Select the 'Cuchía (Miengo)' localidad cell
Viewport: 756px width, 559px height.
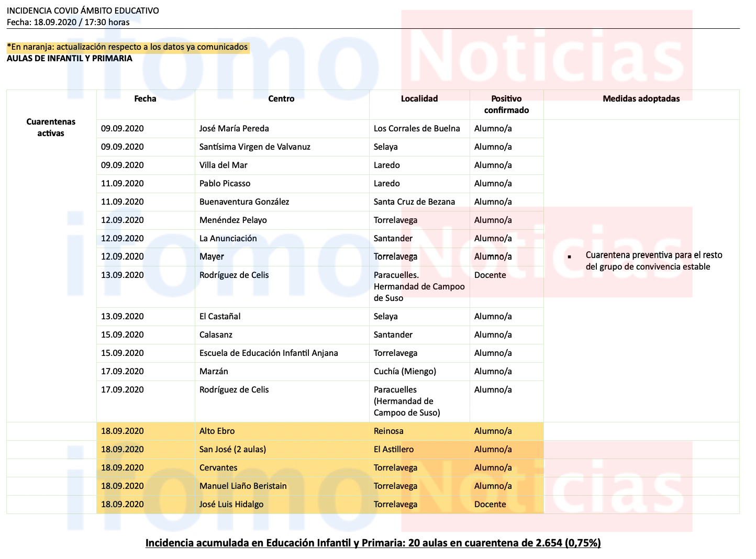tap(405, 371)
